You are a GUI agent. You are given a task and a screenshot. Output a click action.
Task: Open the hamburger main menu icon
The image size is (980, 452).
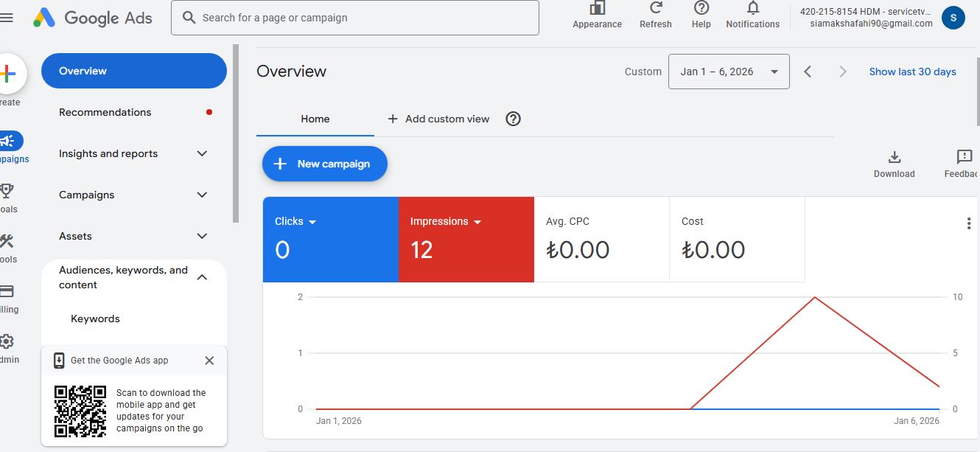point(7,18)
